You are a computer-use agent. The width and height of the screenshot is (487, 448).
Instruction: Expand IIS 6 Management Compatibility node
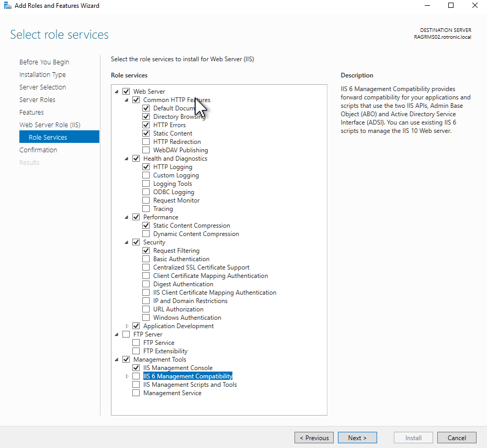[127, 376]
